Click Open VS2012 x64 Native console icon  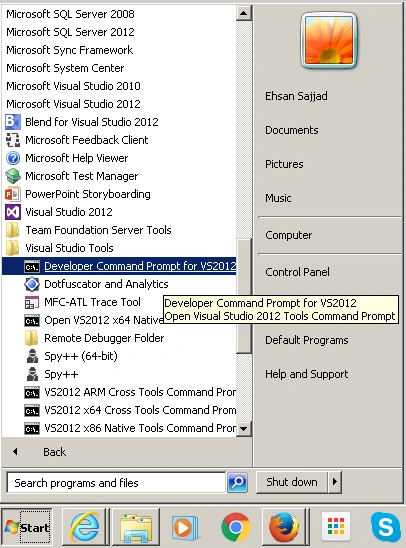[31, 320]
